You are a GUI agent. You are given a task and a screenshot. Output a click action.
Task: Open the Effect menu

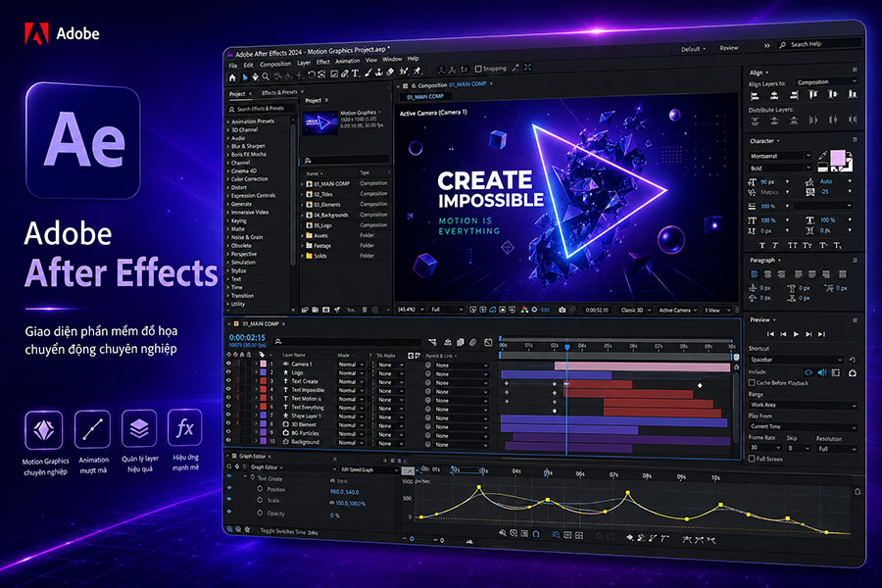pyautogui.click(x=322, y=62)
